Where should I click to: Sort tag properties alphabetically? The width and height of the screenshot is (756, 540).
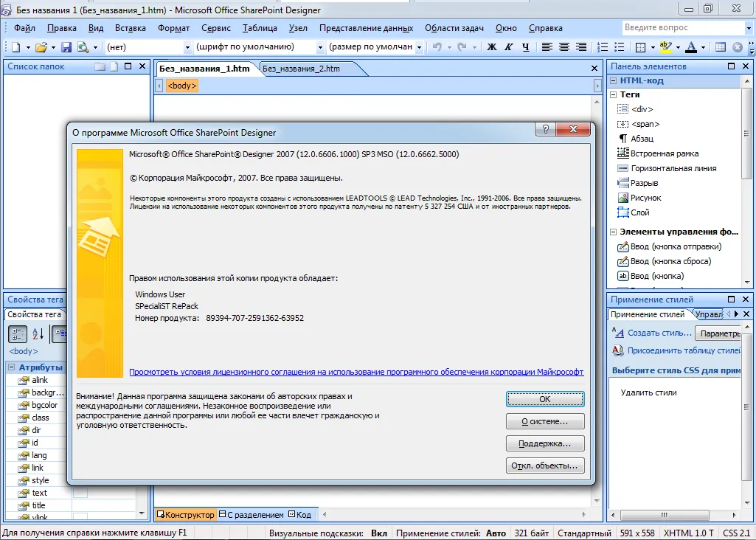[38, 333]
